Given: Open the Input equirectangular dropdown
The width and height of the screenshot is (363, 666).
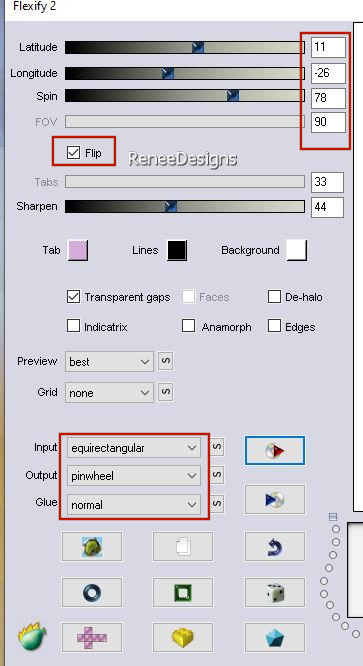Looking at the screenshot, I should click(134, 448).
